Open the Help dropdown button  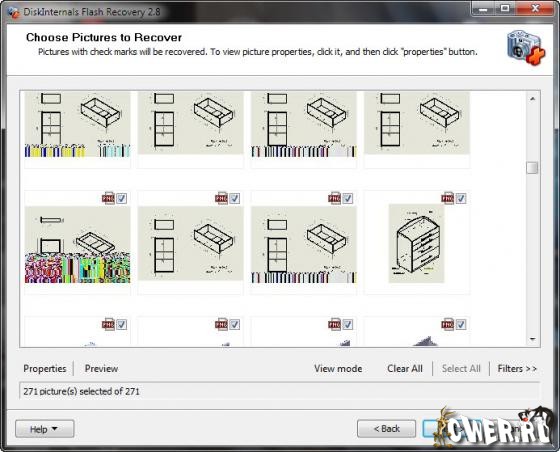(45, 429)
